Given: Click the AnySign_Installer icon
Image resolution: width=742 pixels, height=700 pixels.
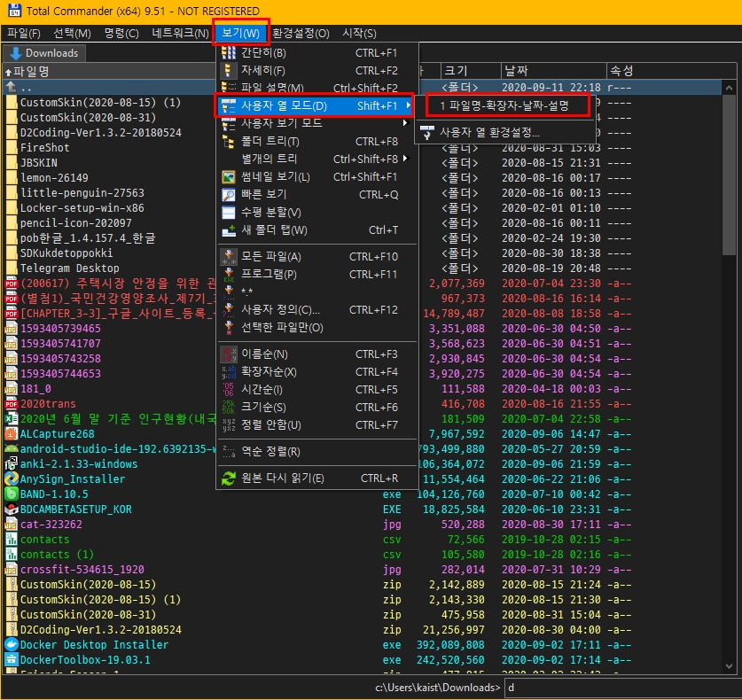Looking at the screenshot, I should click(x=12, y=478).
